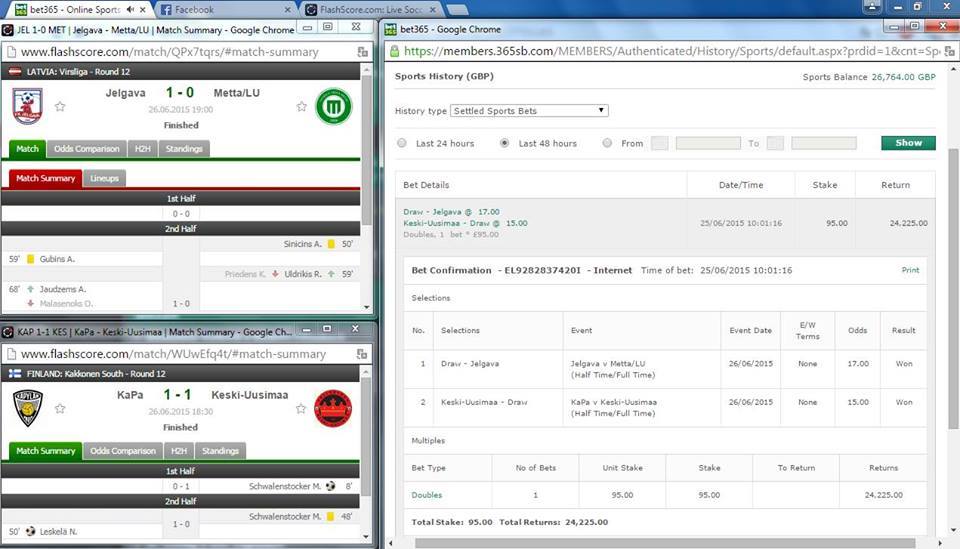Switch to the Facebook browser tab

[223, 10]
